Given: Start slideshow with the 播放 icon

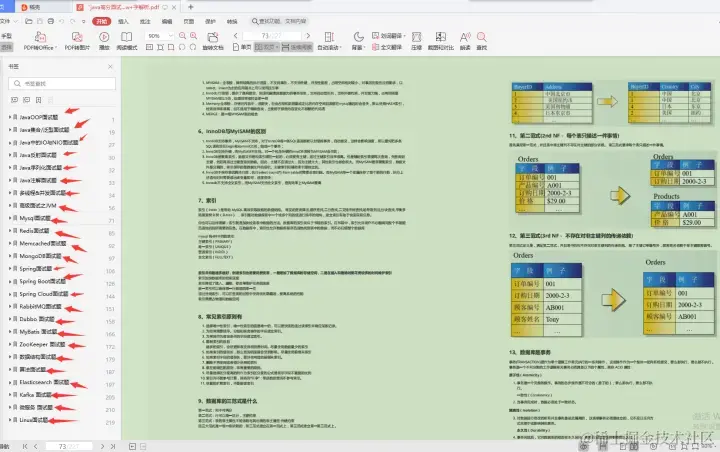Looking at the screenshot, I should [x=104, y=37].
